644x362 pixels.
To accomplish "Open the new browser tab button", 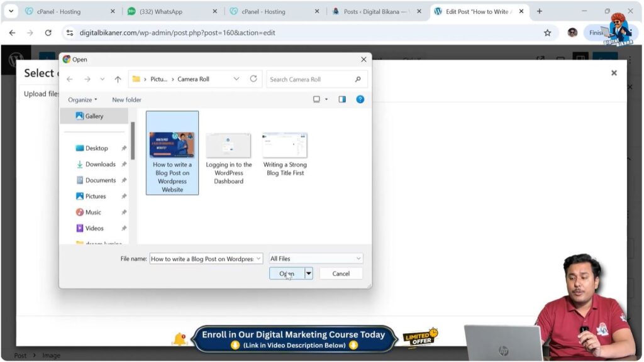I will tap(539, 11).
